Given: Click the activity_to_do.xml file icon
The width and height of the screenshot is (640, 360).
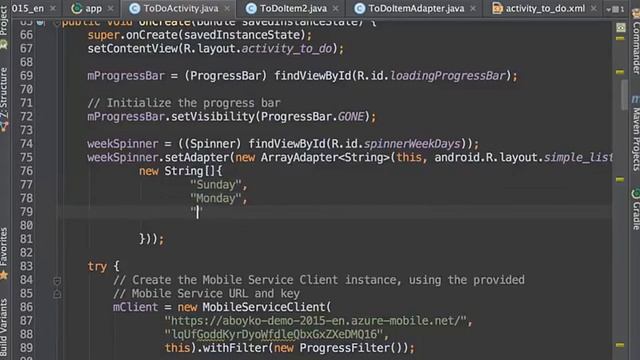Looking at the screenshot, I should point(497,8).
